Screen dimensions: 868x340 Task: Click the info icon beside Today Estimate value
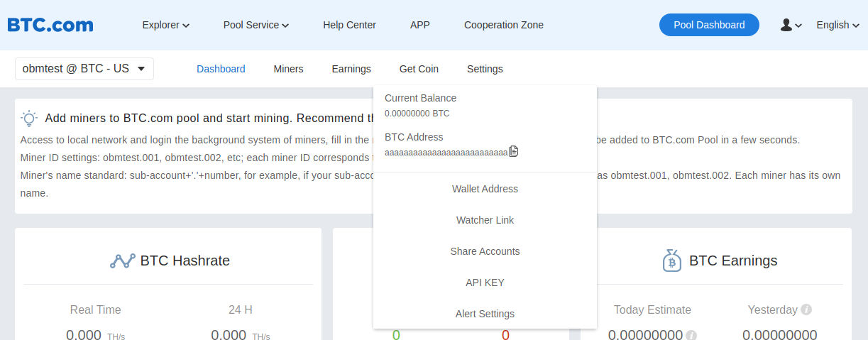point(691,335)
